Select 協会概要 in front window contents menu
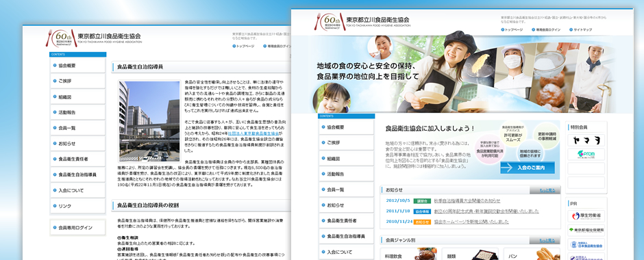Viewport: 644px width, 260px height. point(346,127)
